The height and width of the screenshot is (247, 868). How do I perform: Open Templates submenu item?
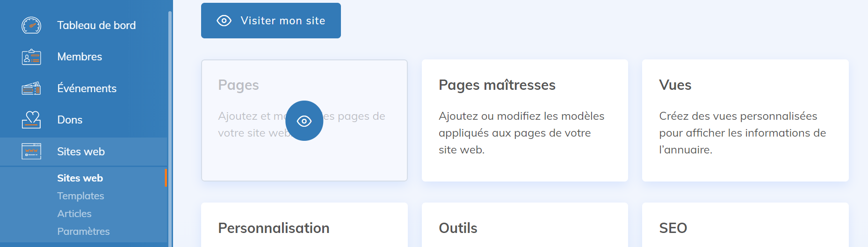click(80, 196)
